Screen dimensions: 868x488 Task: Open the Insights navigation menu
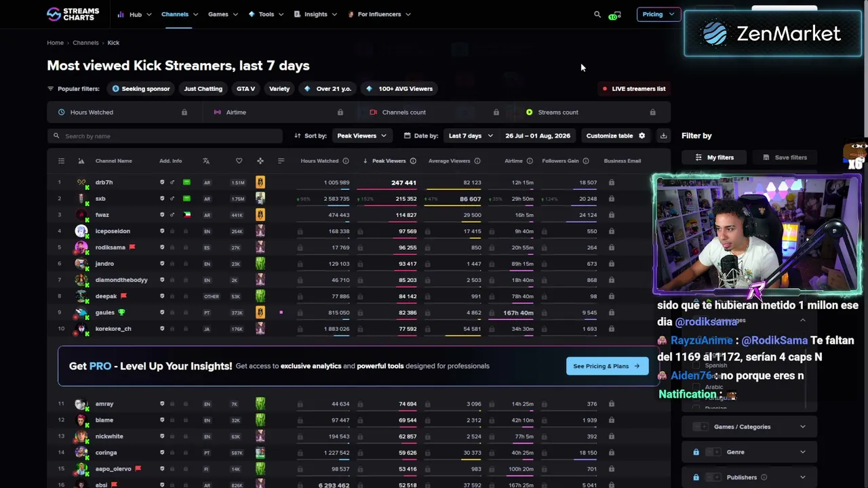[x=315, y=14]
